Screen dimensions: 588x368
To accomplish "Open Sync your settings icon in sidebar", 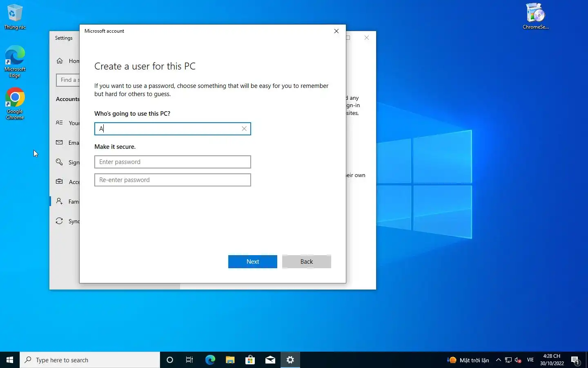I will coord(60,221).
